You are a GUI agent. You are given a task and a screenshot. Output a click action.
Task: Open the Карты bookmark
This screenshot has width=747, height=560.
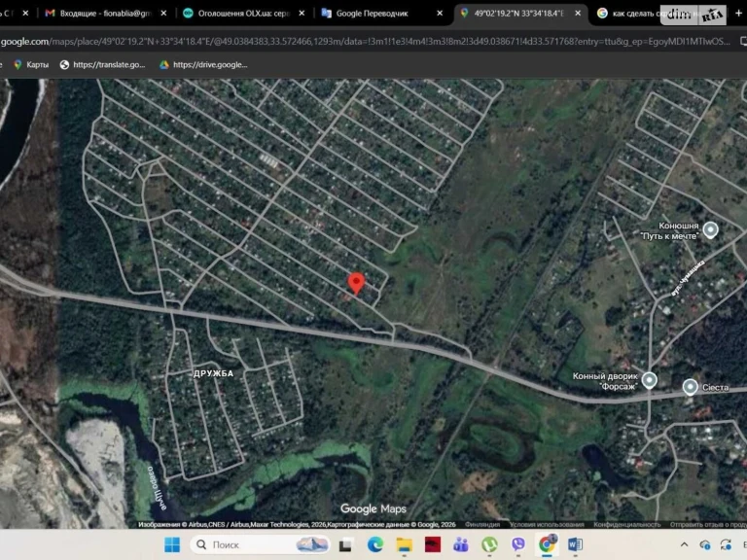(x=31, y=65)
